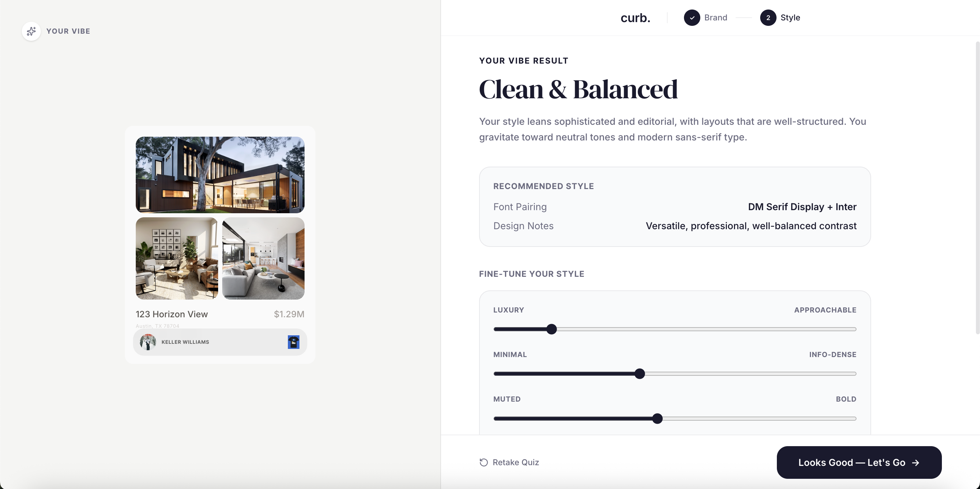The width and height of the screenshot is (980, 489).
Task: Adjust the Minimal–Info-Dense slider handle
Action: [639, 374]
